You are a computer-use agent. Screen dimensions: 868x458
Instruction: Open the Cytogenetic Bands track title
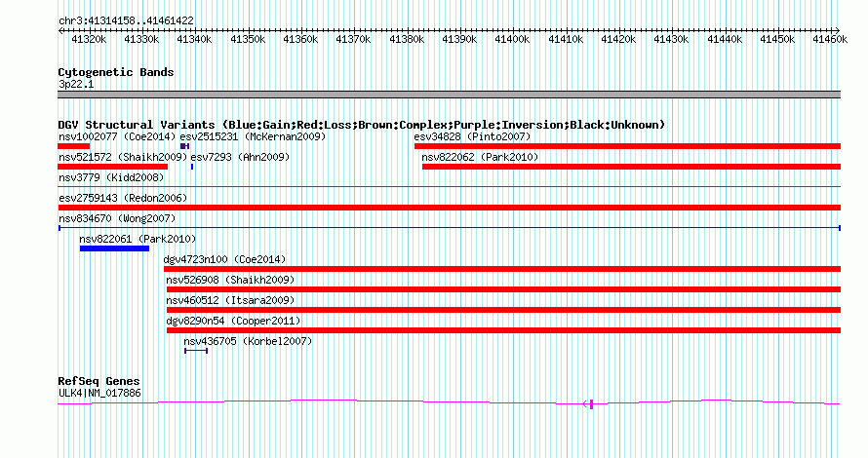(x=116, y=72)
